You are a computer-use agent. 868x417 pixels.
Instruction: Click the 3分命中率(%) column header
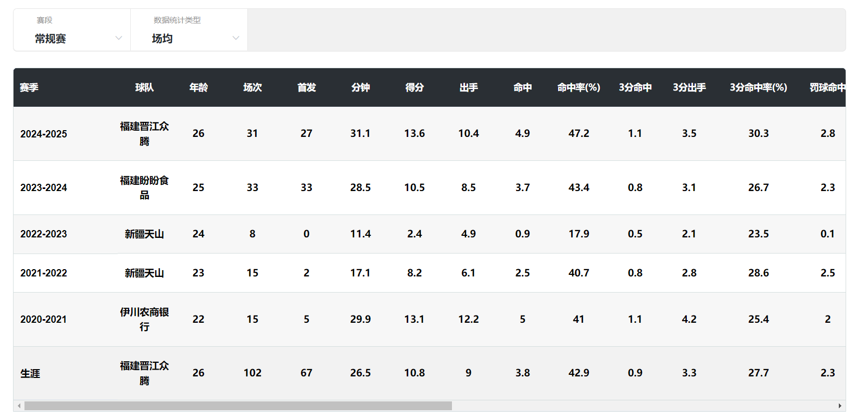coord(758,87)
